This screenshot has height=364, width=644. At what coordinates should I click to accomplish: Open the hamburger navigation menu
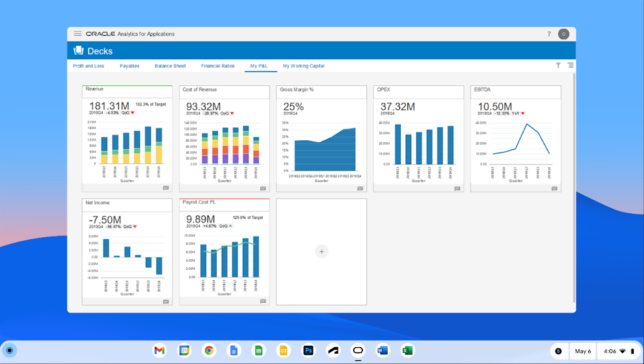pos(77,34)
